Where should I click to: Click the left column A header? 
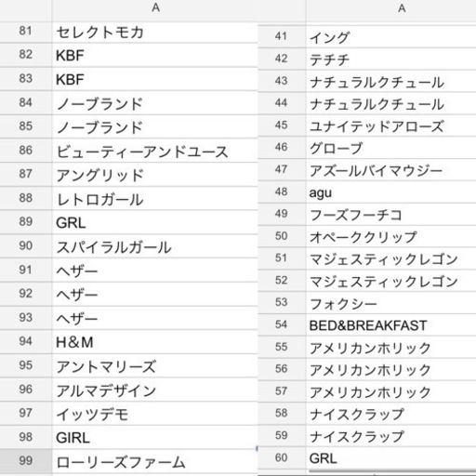tap(155, 9)
